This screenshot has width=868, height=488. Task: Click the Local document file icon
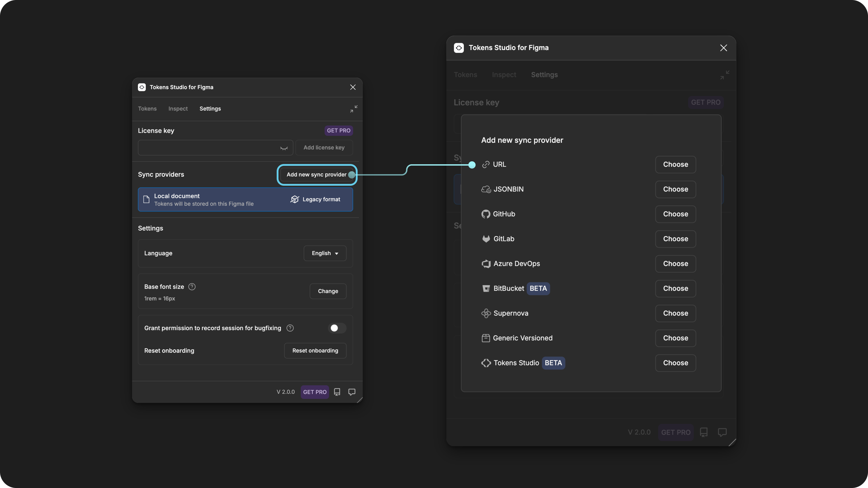point(146,199)
